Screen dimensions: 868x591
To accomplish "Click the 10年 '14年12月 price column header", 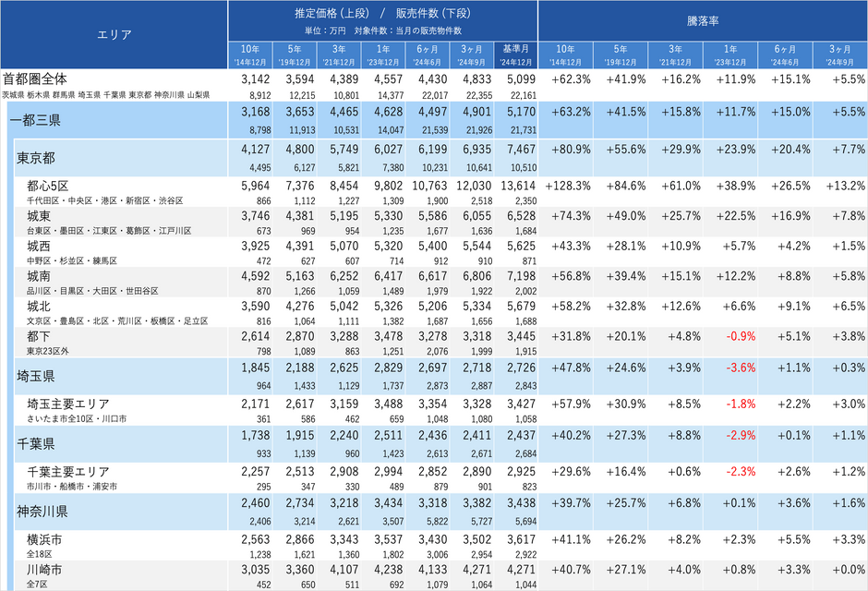I will (x=250, y=55).
